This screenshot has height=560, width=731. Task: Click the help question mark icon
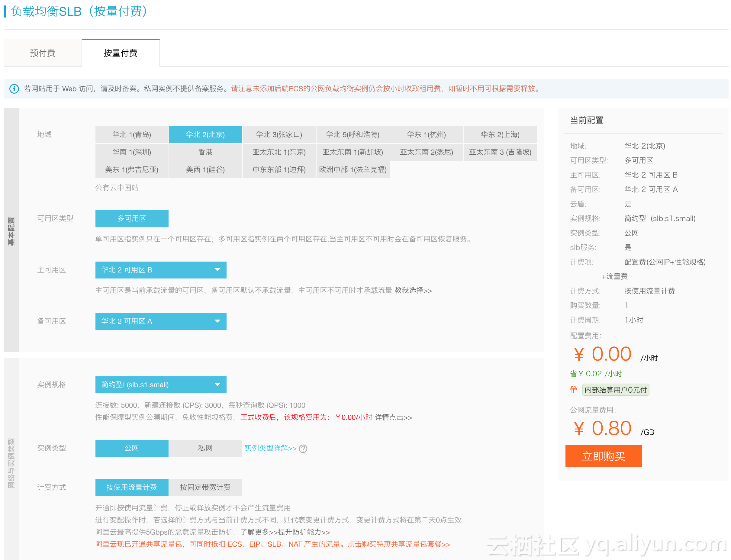[303, 449]
